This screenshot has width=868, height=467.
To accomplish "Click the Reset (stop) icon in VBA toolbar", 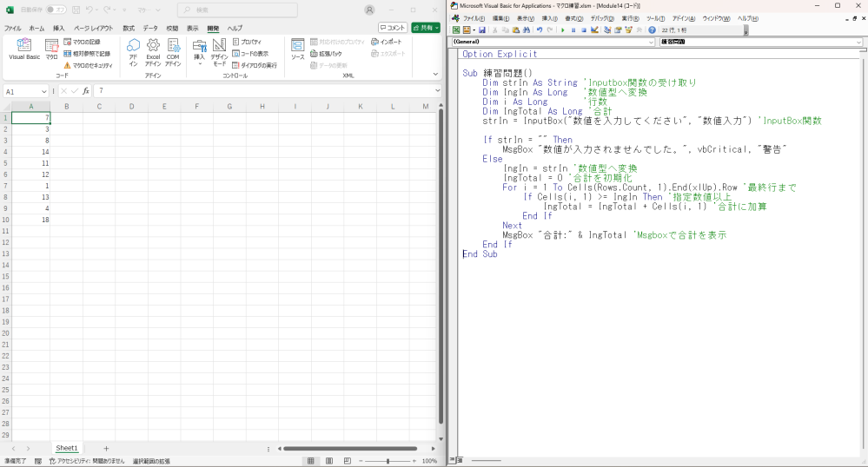I will point(584,30).
